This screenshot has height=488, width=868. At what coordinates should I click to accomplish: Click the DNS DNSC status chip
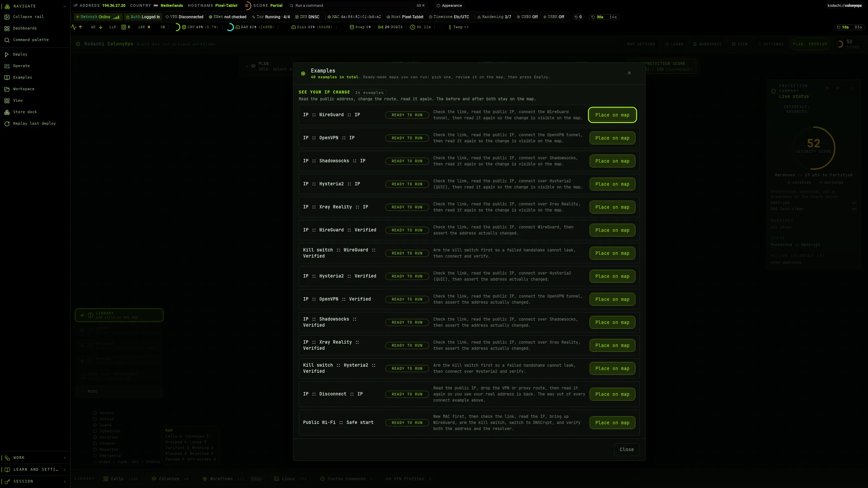click(x=308, y=17)
